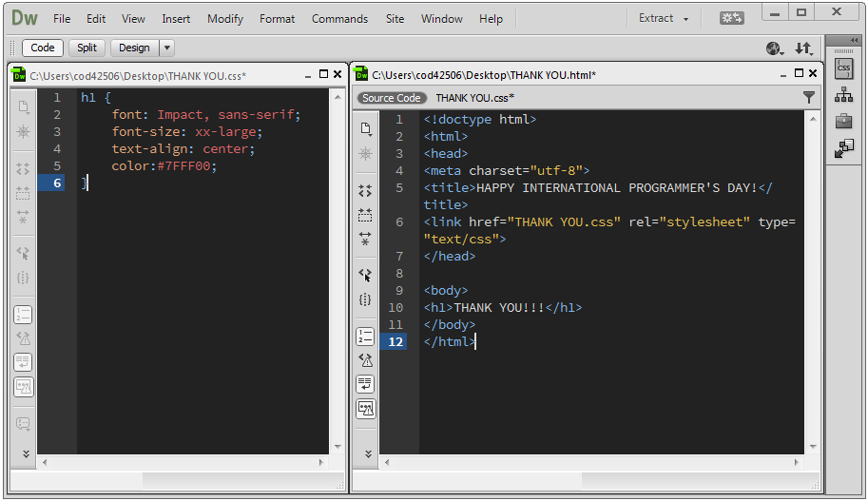Image resolution: width=868 pixels, height=501 pixels.
Task: Open the Window menu
Action: pyautogui.click(x=442, y=19)
